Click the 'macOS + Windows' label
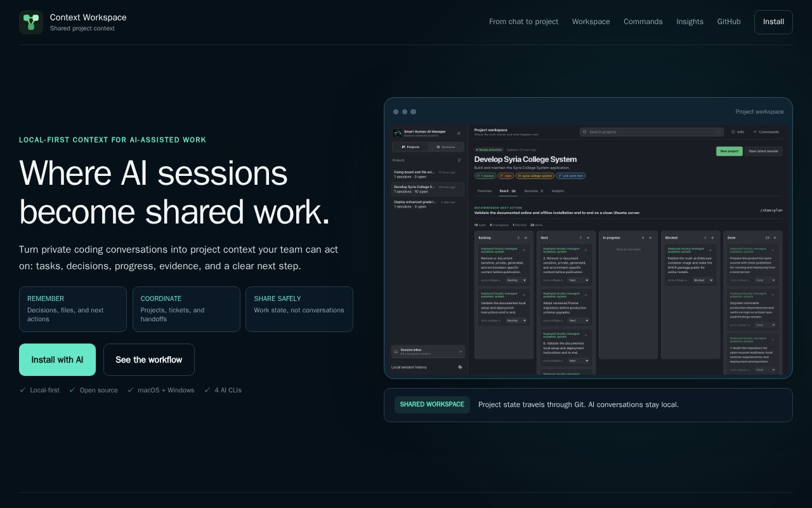This screenshot has height=508, width=812. pos(166,390)
